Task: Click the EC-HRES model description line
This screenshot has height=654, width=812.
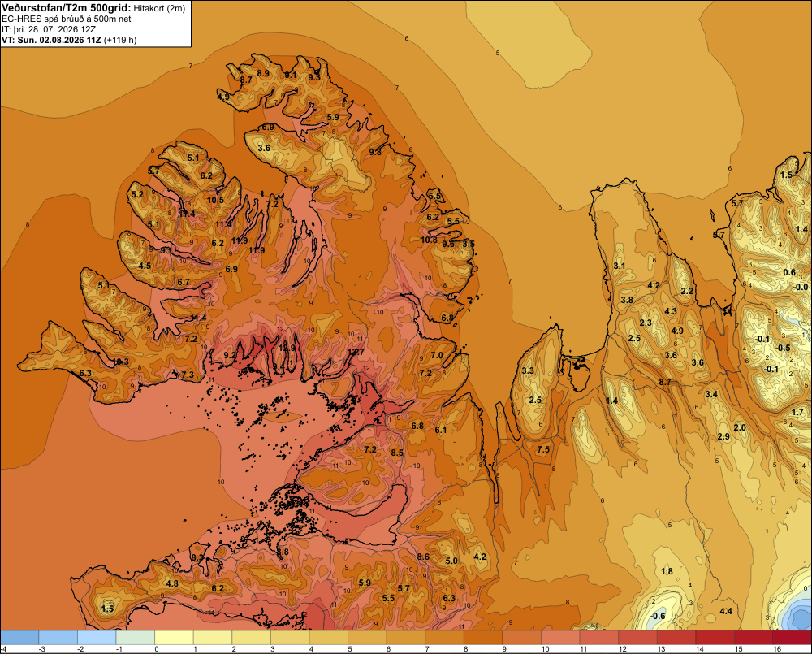Action: click(67, 19)
